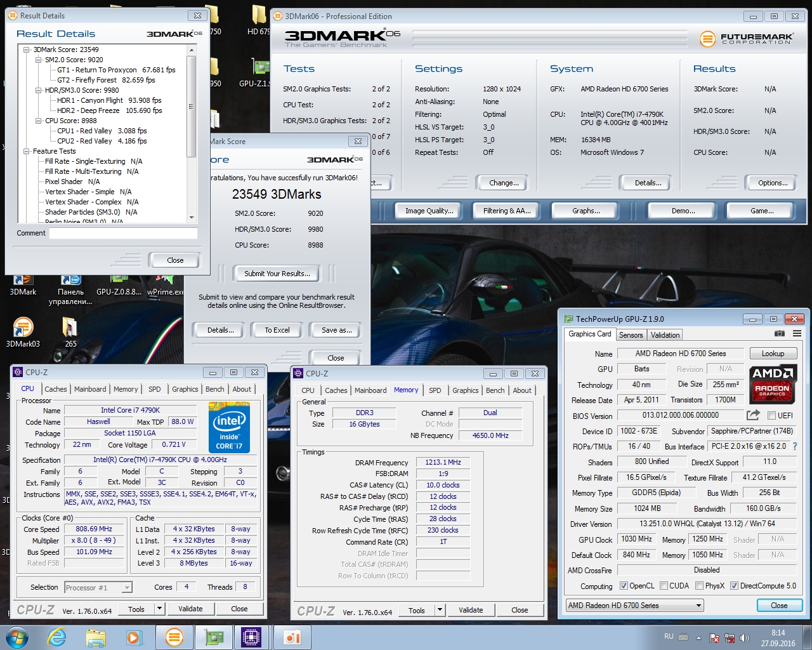Open the 3DMark03 desktop shortcut
Image resolution: width=812 pixels, height=650 pixels.
point(23,333)
